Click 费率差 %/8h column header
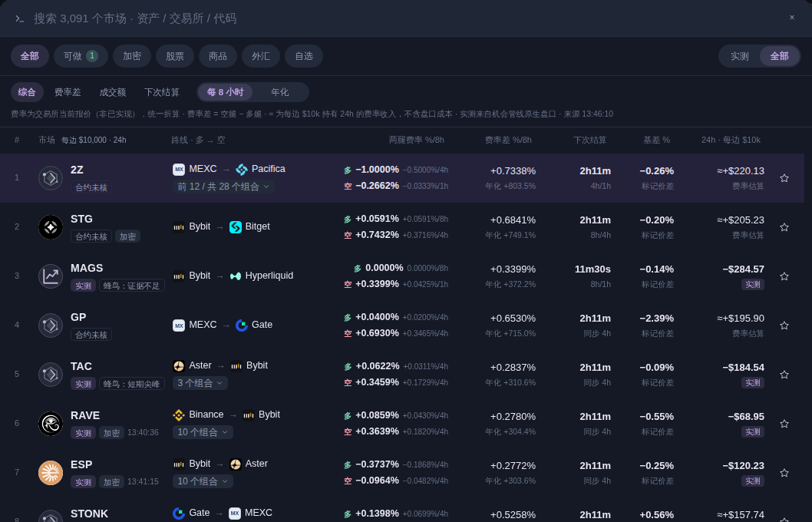Viewport: 812px width, 522px height. pos(508,140)
